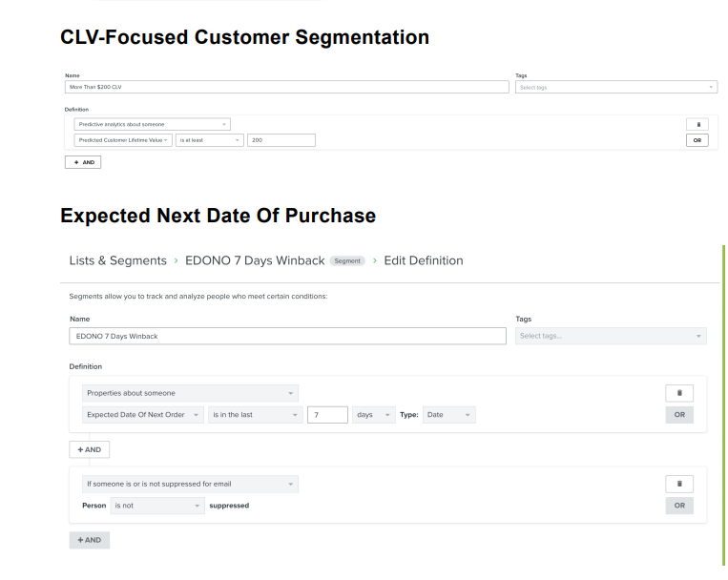
Task: Click the EDONO 7 Days Winback name field
Action: tap(287, 336)
